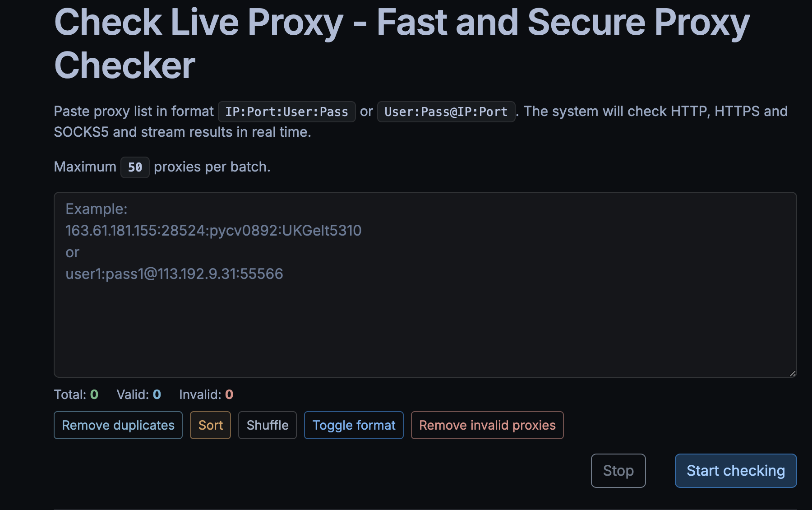
Task: Click the 'SOCKS5 and stream results' description line
Action: pos(182,132)
